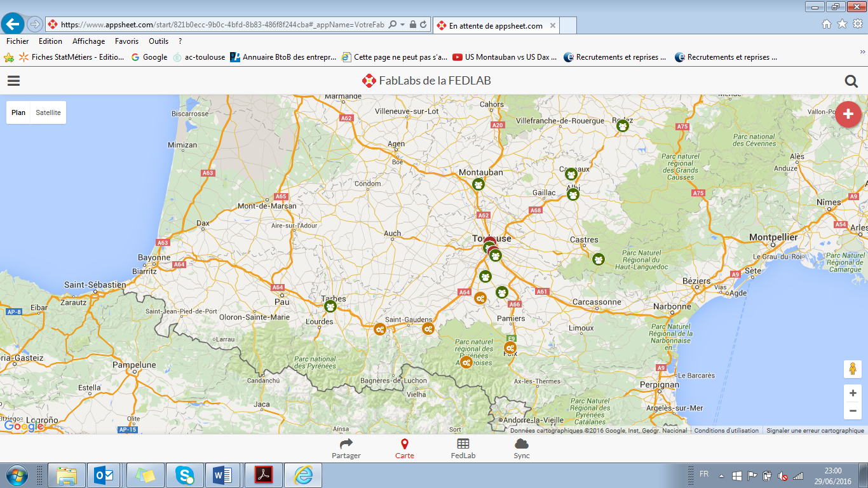868x488 pixels.
Task: Click the orange marker at Foix
Action: 510,348
